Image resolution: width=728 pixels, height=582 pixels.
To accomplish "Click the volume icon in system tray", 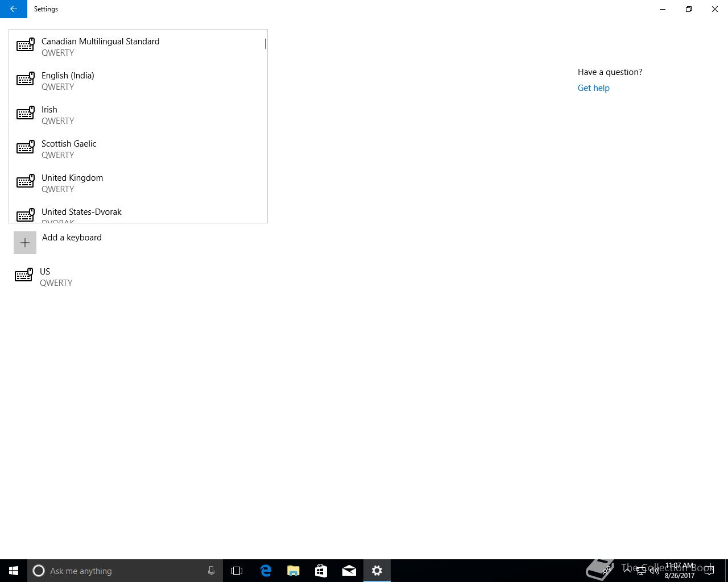I will click(655, 571).
